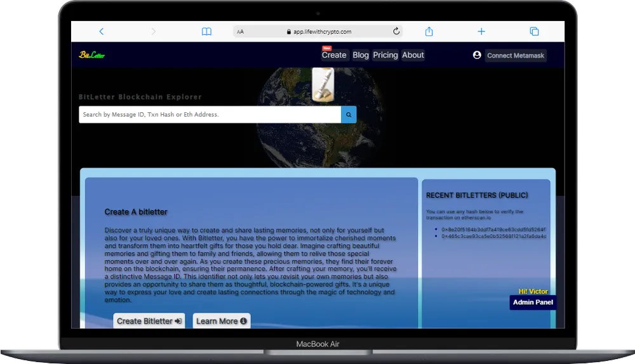Image resolution: width=635 pixels, height=364 pixels.
Task: Open the AA reader text size control
Action: pos(240,32)
